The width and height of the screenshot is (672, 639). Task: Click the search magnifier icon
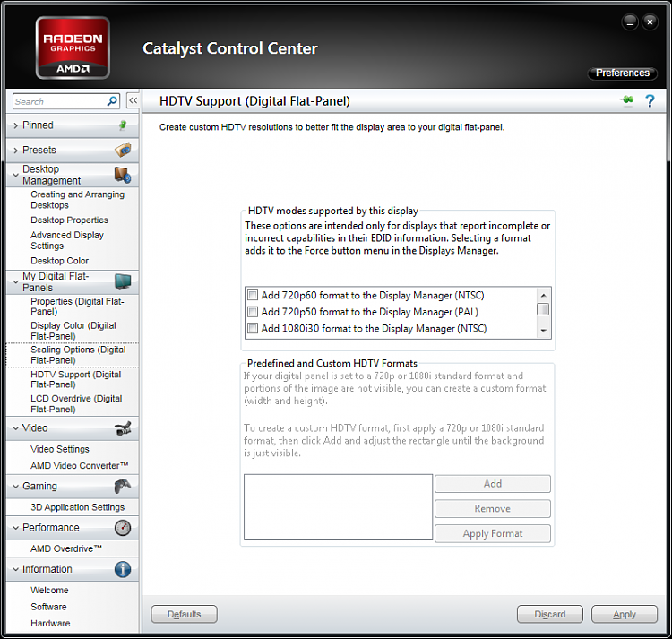[x=112, y=101]
